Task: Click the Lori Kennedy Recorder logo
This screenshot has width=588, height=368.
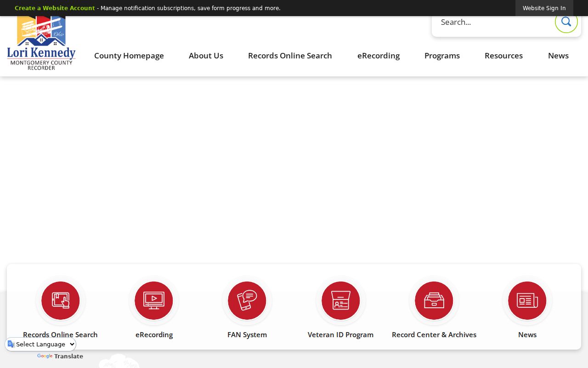Action: point(41,43)
